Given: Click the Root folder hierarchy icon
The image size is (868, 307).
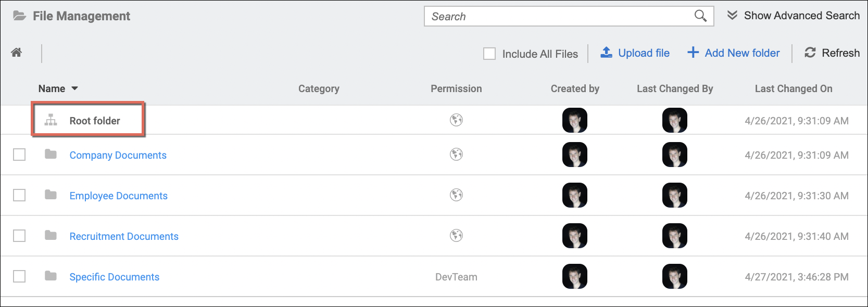Looking at the screenshot, I should click(x=51, y=120).
